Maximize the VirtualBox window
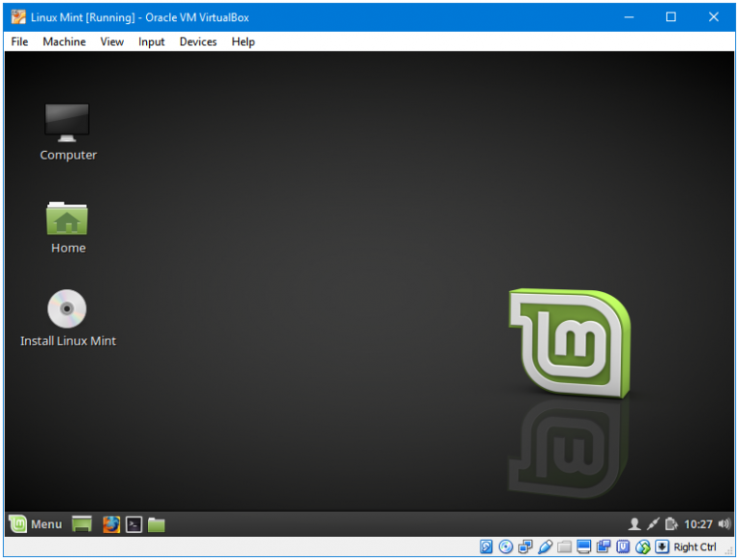Image resolution: width=738 pixels, height=560 pixels. click(671, 17)
